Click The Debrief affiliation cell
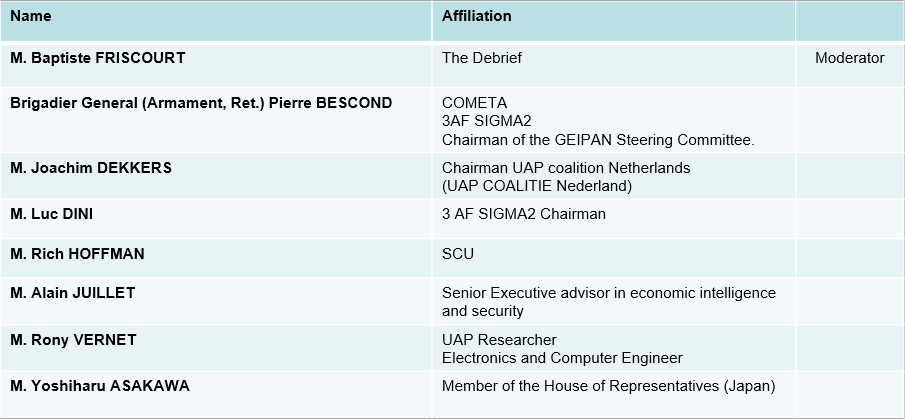Viewport: 905px width, 419px height. [x=482, y=58]
